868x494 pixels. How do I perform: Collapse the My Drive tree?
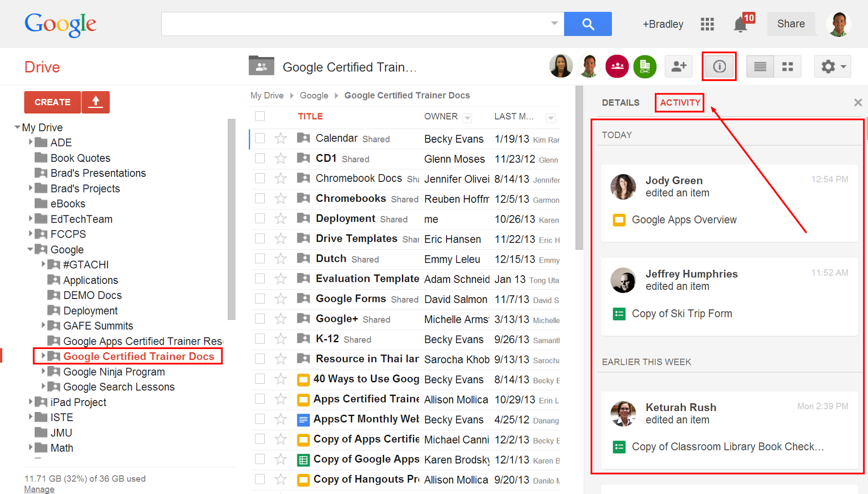click(17, 128)
